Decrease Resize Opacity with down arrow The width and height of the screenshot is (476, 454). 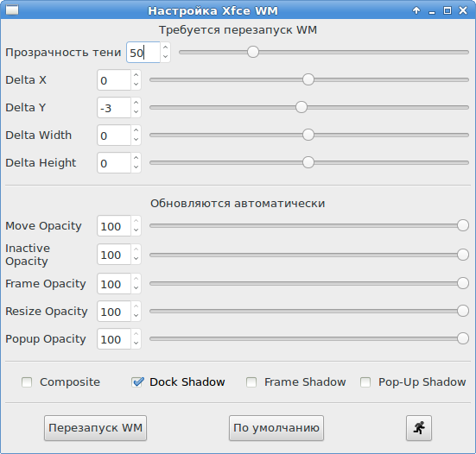click(136, 316)
